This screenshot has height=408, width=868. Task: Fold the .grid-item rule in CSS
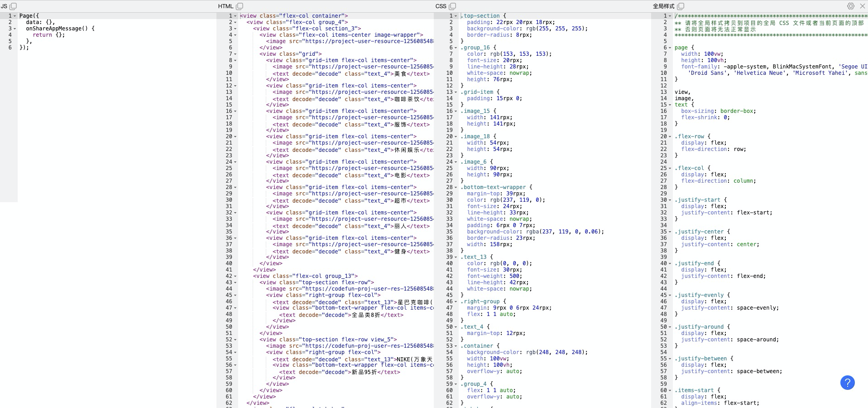[x=456, y=92]
